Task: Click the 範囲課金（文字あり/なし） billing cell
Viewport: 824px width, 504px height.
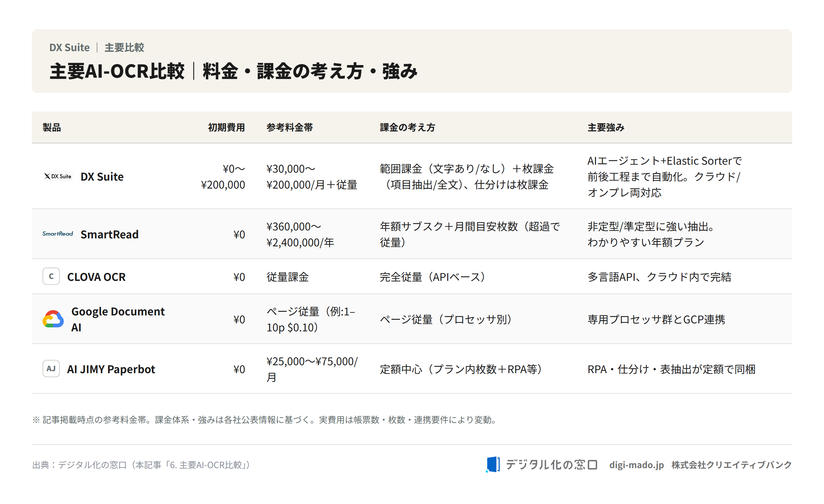Action: [x=466, y=177]
